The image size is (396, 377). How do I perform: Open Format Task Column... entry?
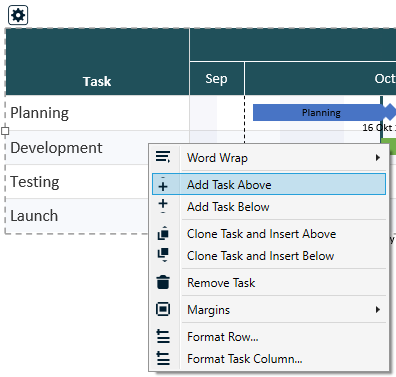click(269, 359)
